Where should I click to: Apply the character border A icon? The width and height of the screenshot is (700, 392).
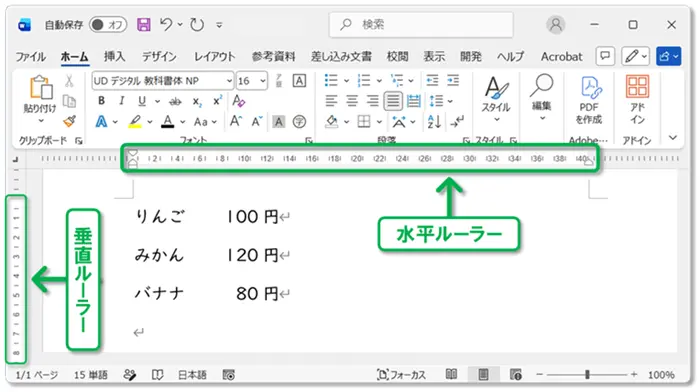click(299, 81)
